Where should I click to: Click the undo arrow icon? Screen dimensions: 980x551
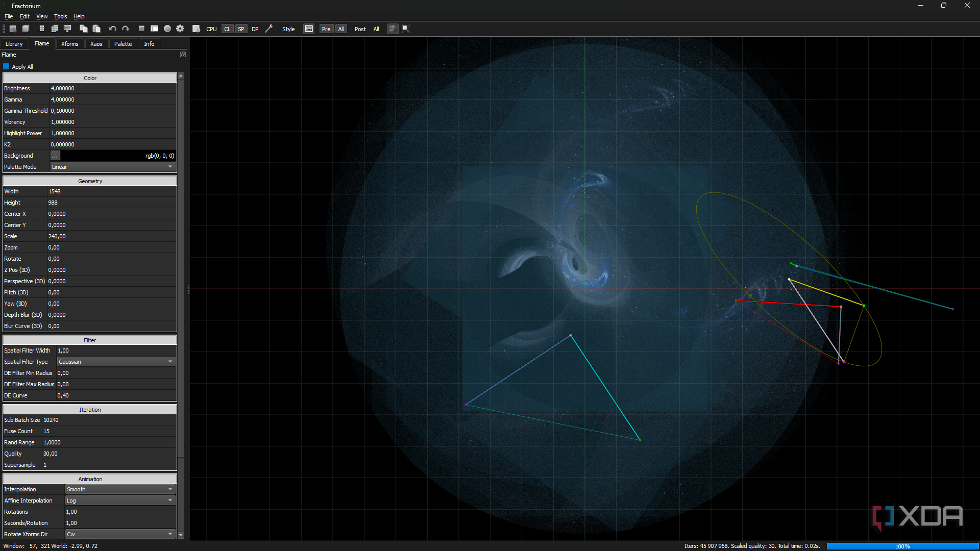(x=113, y=29)
